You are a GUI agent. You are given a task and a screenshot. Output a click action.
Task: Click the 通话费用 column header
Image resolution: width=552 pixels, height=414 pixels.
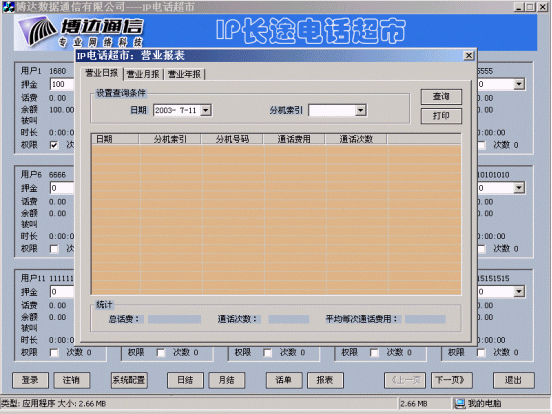click(294, 139)
